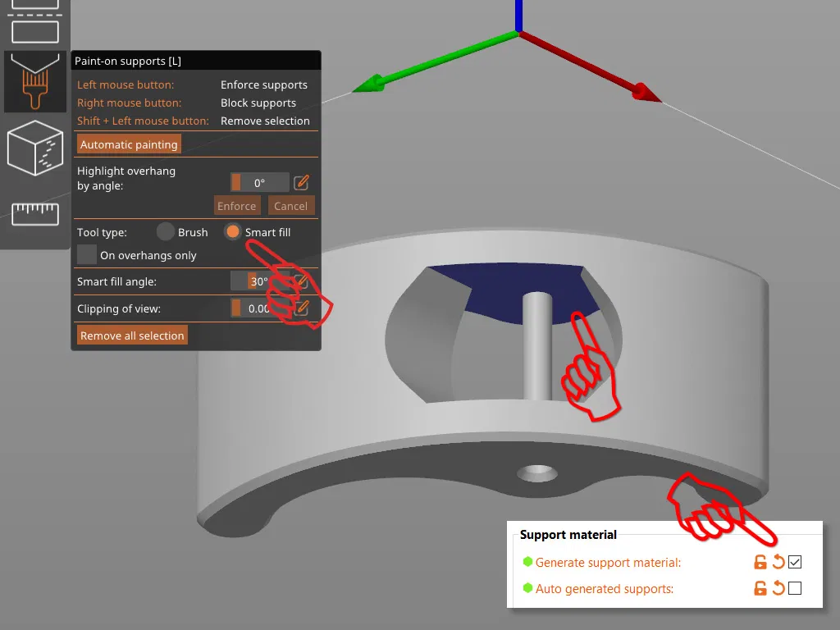Click the Automatic painting button
This screenshot has width=840, height=630.
click(x=129, y=144)
